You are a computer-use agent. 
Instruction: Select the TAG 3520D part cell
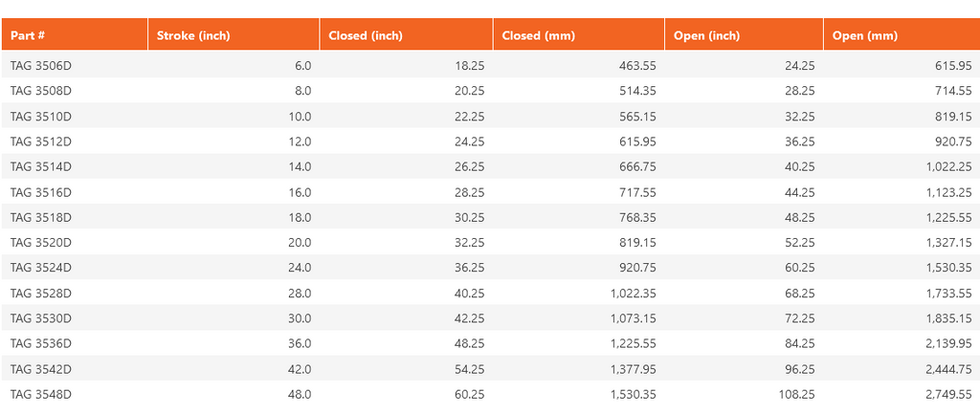click(x=41, y=243)
